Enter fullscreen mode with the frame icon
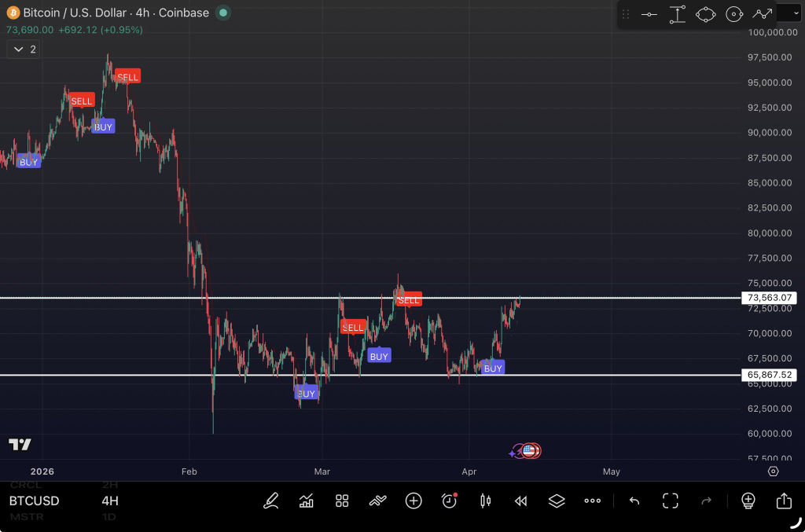 tap(670, 501)
